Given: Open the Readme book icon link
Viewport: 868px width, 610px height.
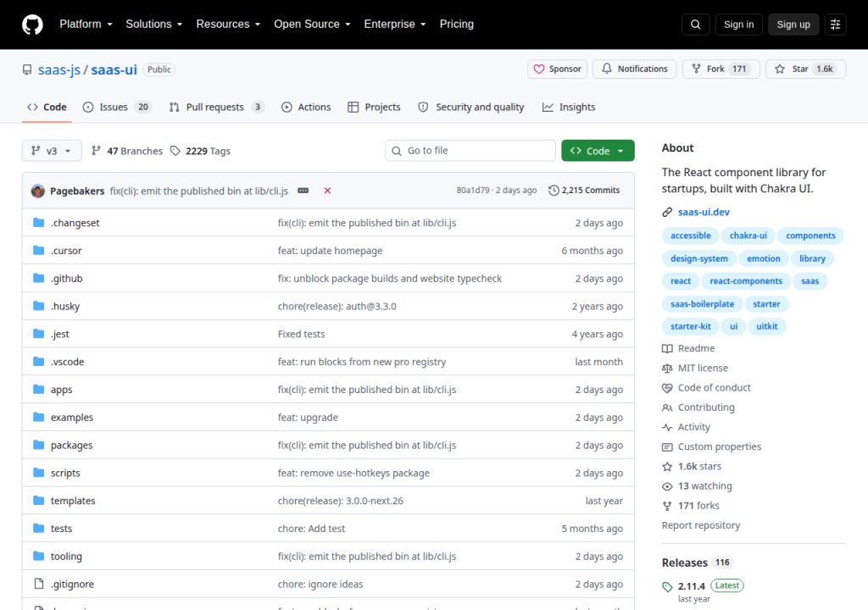Looking at the screenshot, I should click(x=688, y=349).
